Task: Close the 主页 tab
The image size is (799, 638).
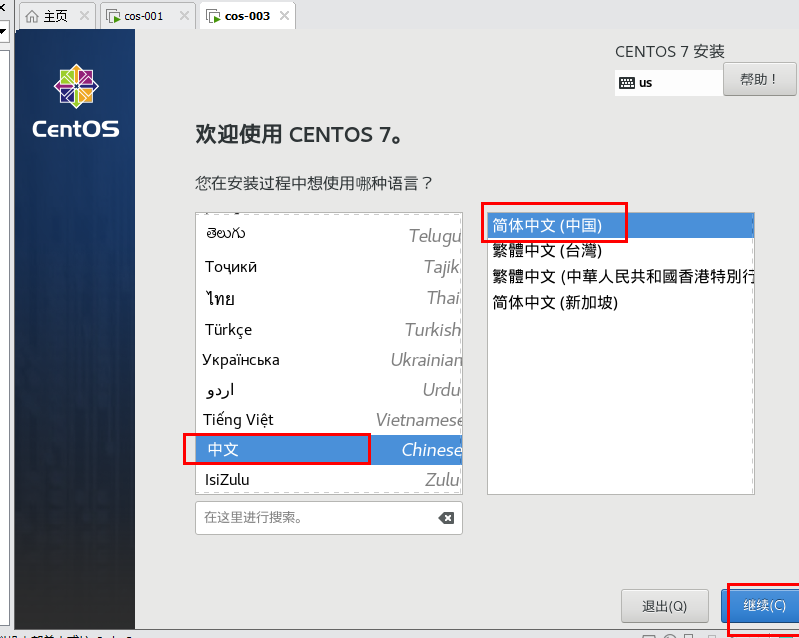Action: (84, 16)
